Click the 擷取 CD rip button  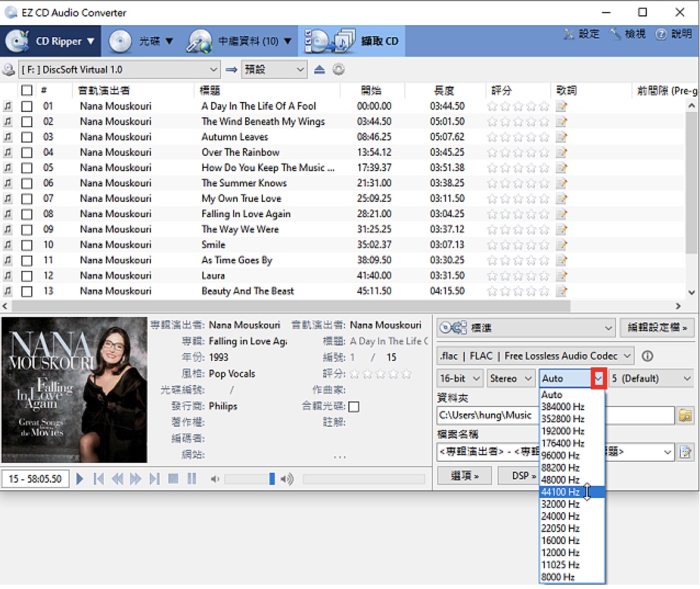click(352, 41)
